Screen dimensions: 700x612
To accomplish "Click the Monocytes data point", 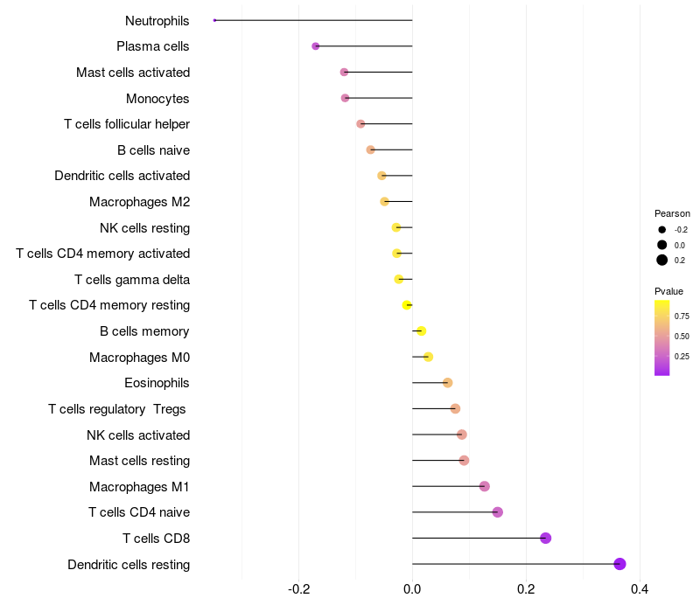I will pos(345,98).
